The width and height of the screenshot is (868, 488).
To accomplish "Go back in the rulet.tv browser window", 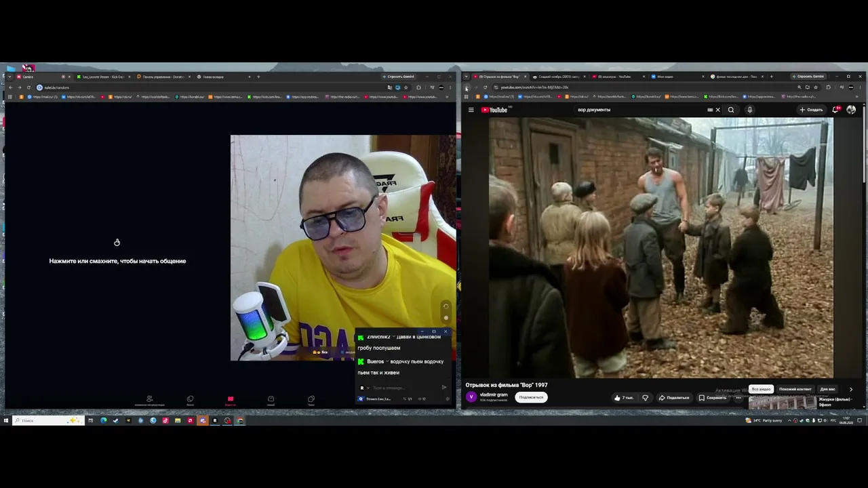I will tap(11, 87).
